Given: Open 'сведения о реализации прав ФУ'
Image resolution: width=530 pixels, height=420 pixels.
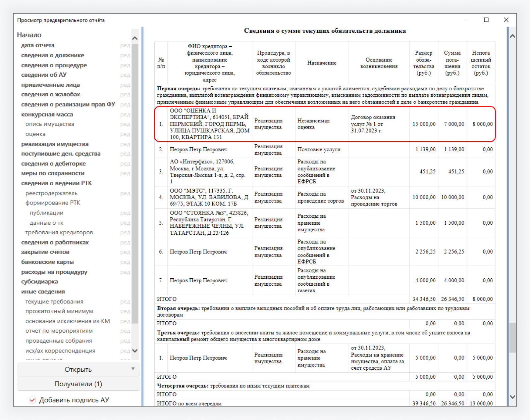Looking at the screenshot, I should pyautogui.click(x=68, y=104).
